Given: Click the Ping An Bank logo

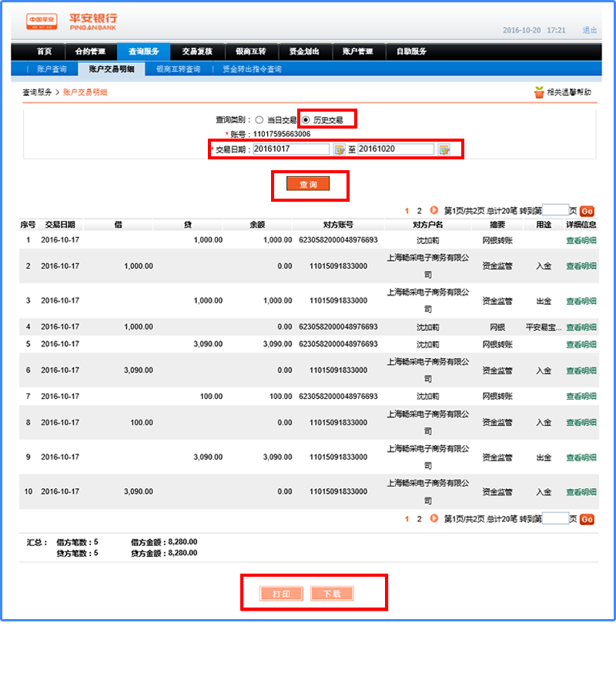Looking at the screenshot, I should coord(63,21).
